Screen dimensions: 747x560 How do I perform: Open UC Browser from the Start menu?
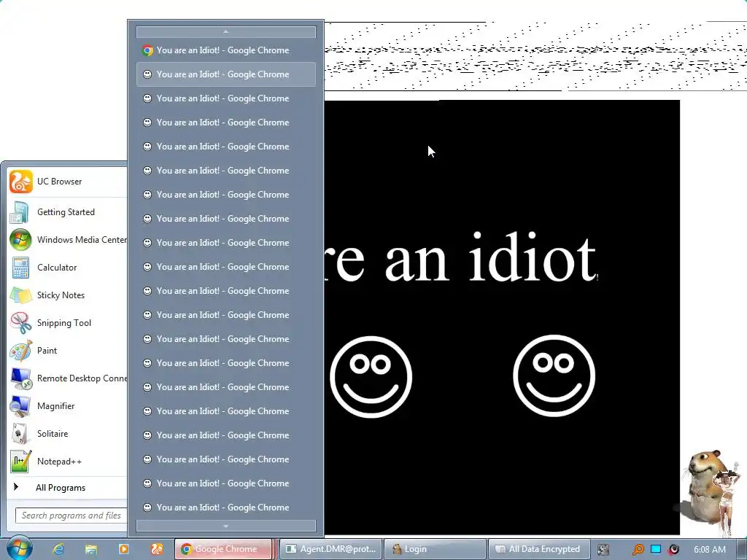click(67, 182)
